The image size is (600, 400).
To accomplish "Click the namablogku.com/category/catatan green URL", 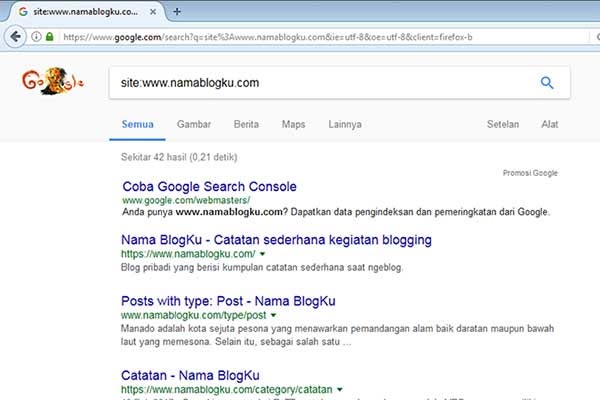I will click(227, 390).
